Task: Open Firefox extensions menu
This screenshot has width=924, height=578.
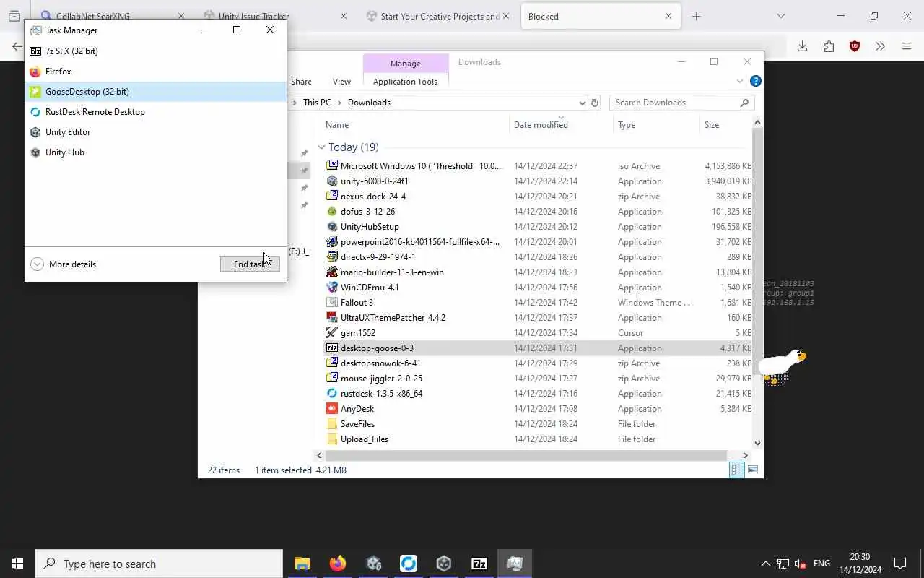Action: [x=829, y=46]
